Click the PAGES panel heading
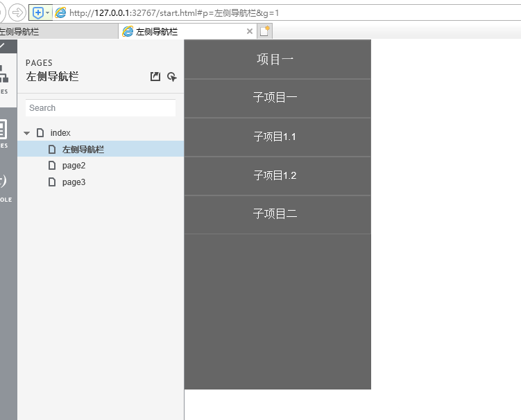The image size is (521, 420). tap(39, 63)
